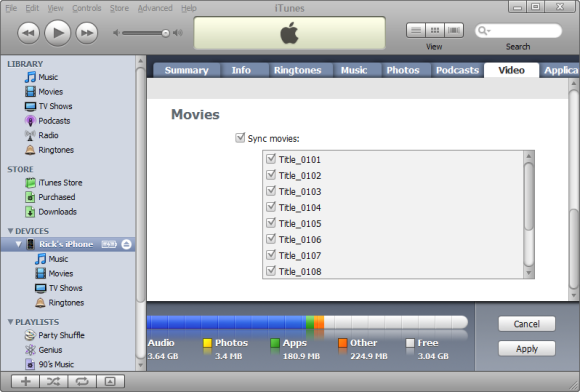Select Rick's iPhone device icon
Screen dimensions: 580x392
tap(31, 244)
